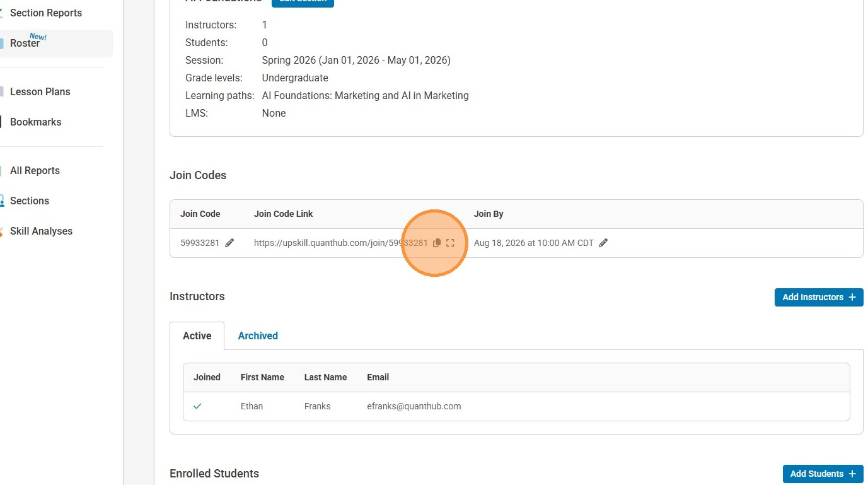Click plus icon on Add Instructors
This screenshot has height=485, width=868.
[852, 297]
